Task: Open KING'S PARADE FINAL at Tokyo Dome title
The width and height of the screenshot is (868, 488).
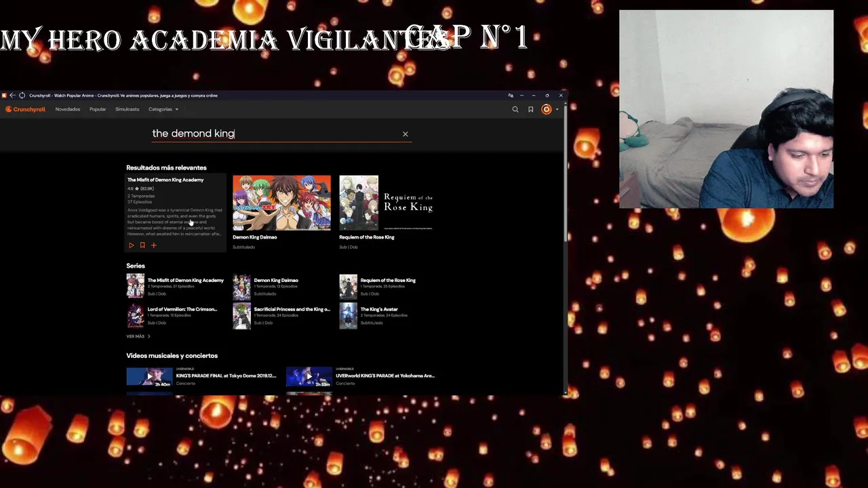Action: [226, 375]
